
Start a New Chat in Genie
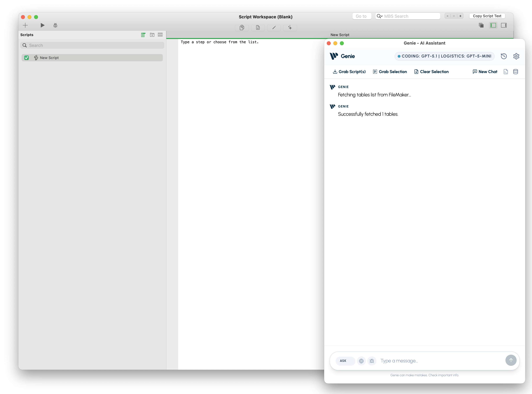pos(485,72)
